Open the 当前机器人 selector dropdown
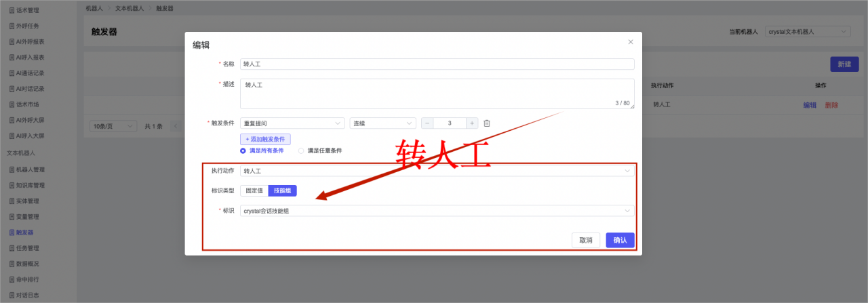868x303 pixels. (807, 32)
